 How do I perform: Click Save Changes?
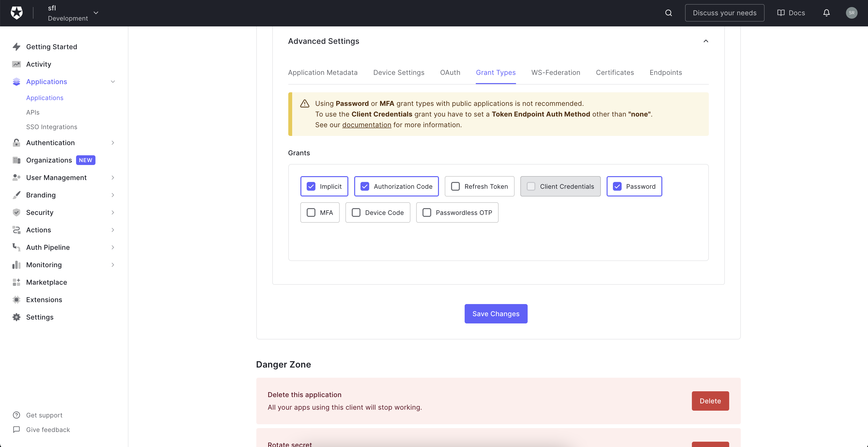(x=496, y=314)
